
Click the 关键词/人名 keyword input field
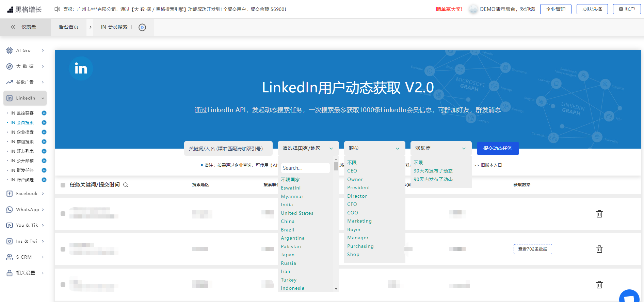click(x=228, y=149)
